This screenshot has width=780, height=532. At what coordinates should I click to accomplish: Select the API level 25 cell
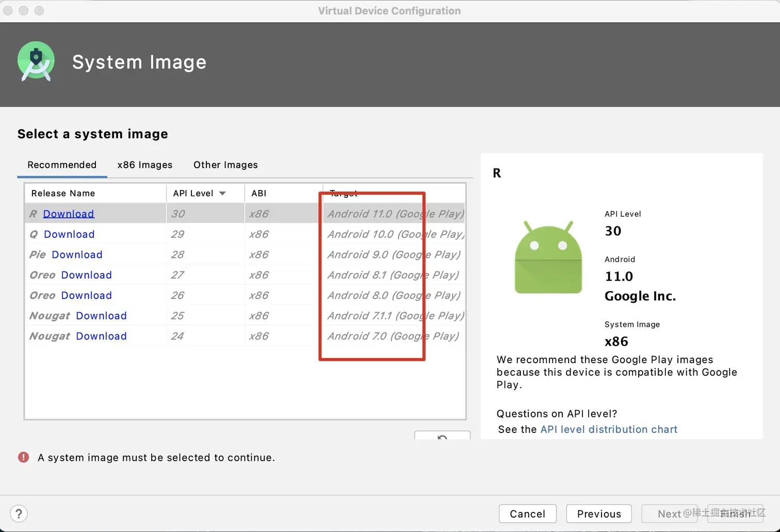tap(205, 316)
